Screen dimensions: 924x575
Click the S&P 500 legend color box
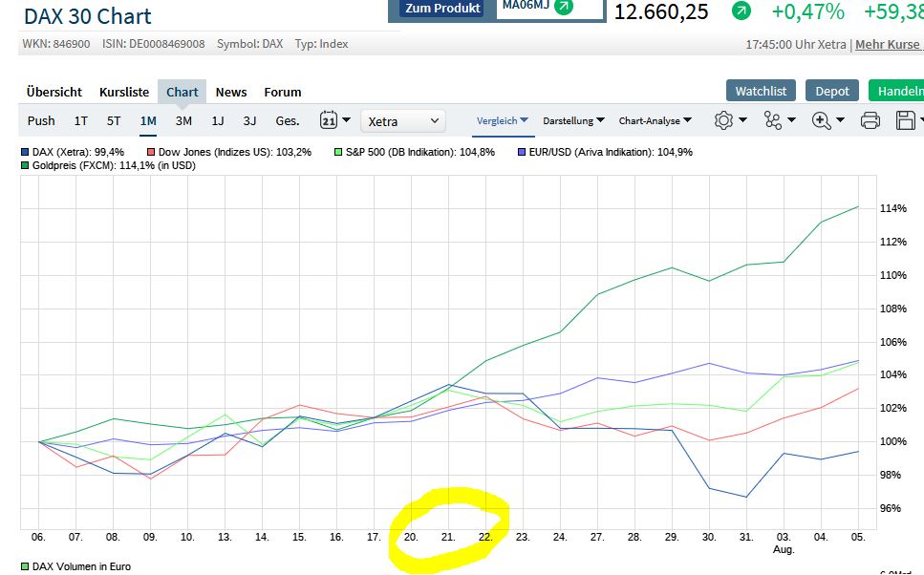click(x=338, y=152)
